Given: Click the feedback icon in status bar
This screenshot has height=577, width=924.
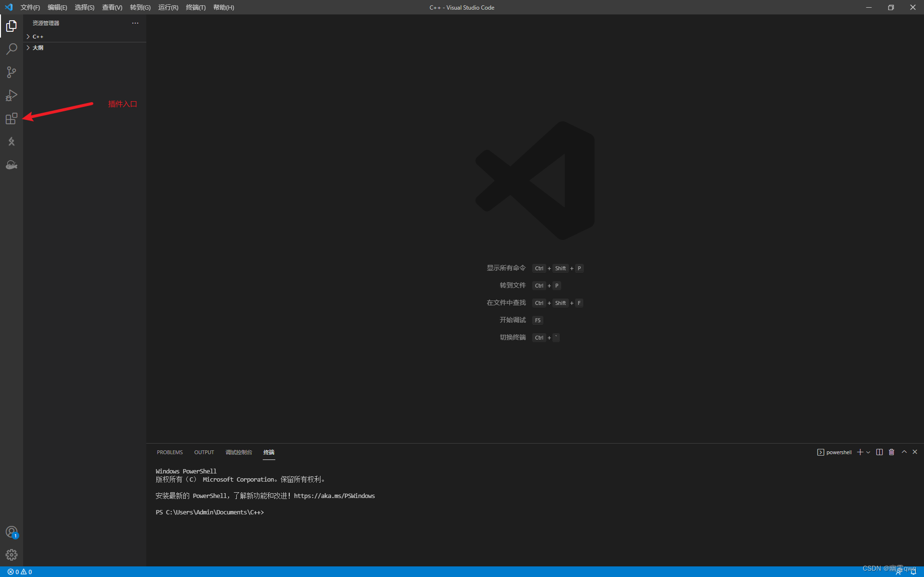Looking at the screenshot, I should click(x=898, y=572).
